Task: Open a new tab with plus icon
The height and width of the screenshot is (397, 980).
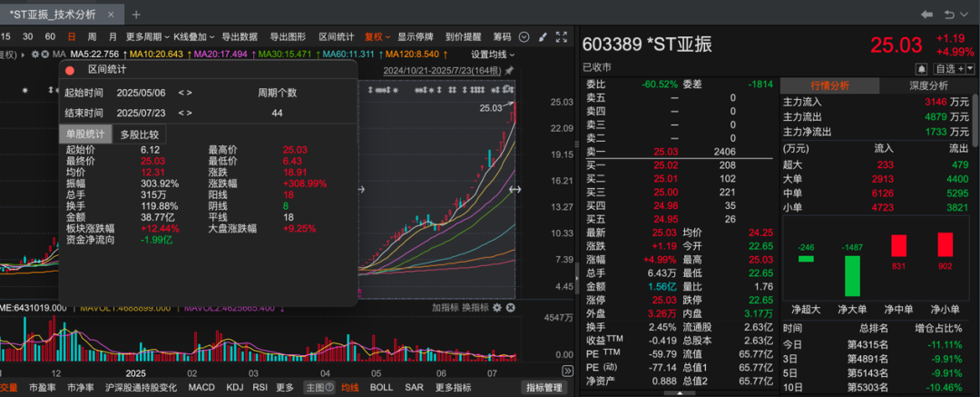Action: coord(136,15)
